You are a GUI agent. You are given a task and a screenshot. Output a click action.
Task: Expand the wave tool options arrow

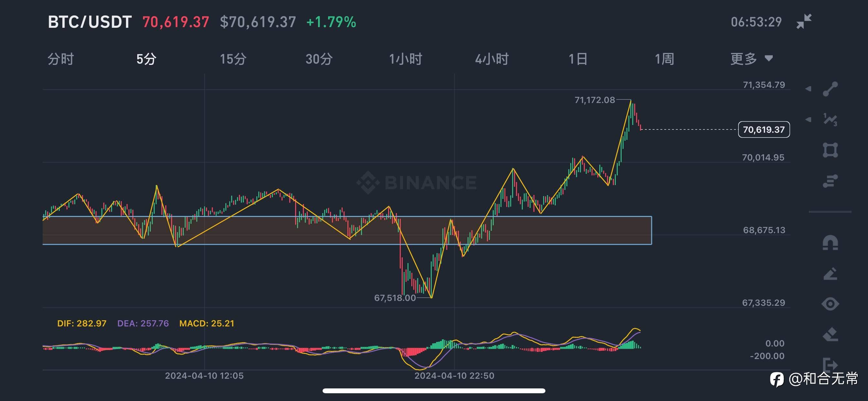tap(808, 120)
